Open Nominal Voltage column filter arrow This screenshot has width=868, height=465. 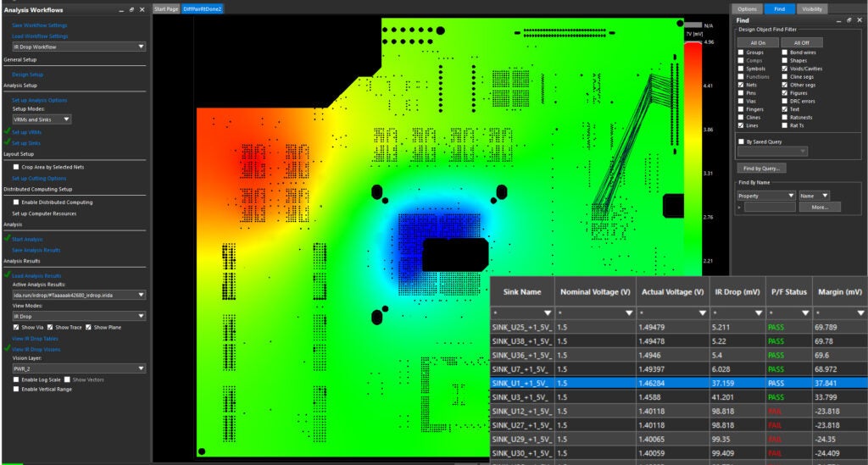click(x=629, y=313)
